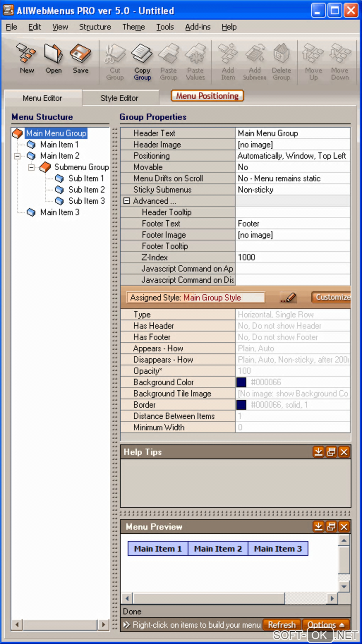This screenshot has height=644, width=362.
Task: Open the Theme menu
Action: [133, 27]
